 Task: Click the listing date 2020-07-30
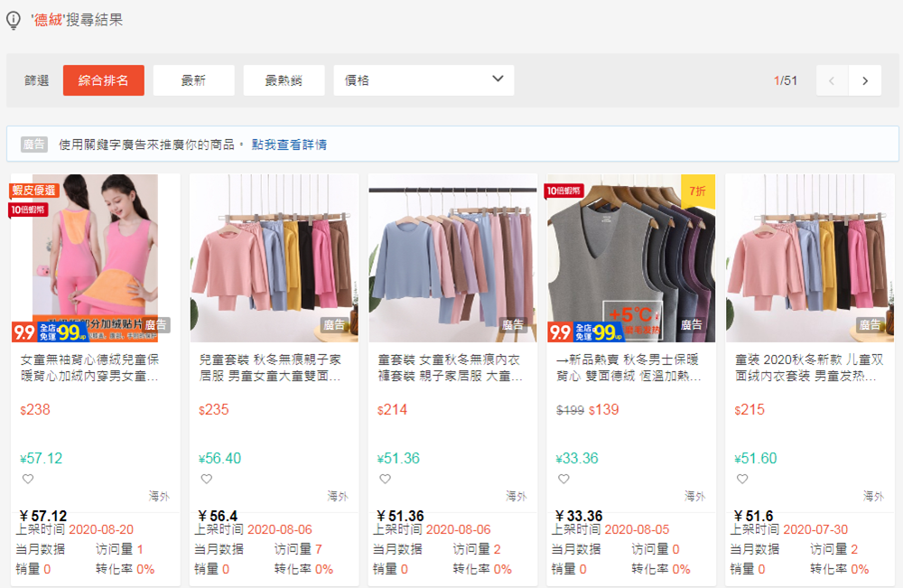pyautogui.click(x=815, y=529)
